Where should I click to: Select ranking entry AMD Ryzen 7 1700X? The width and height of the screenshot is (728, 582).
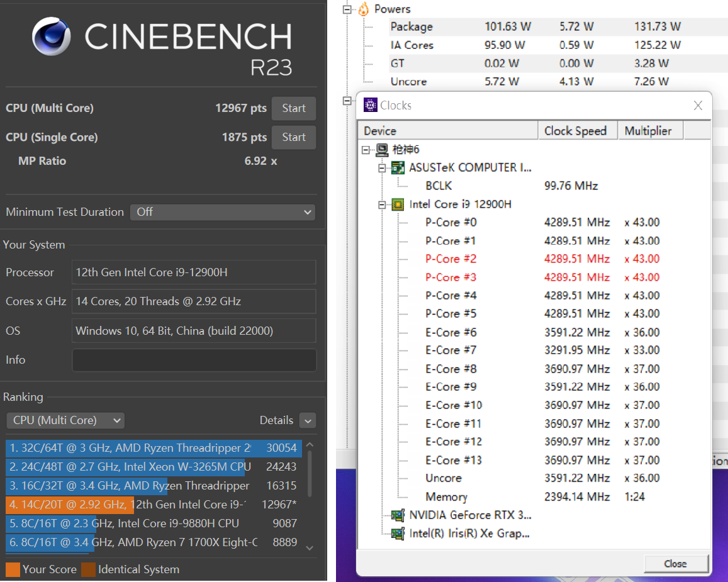point(154,542)
